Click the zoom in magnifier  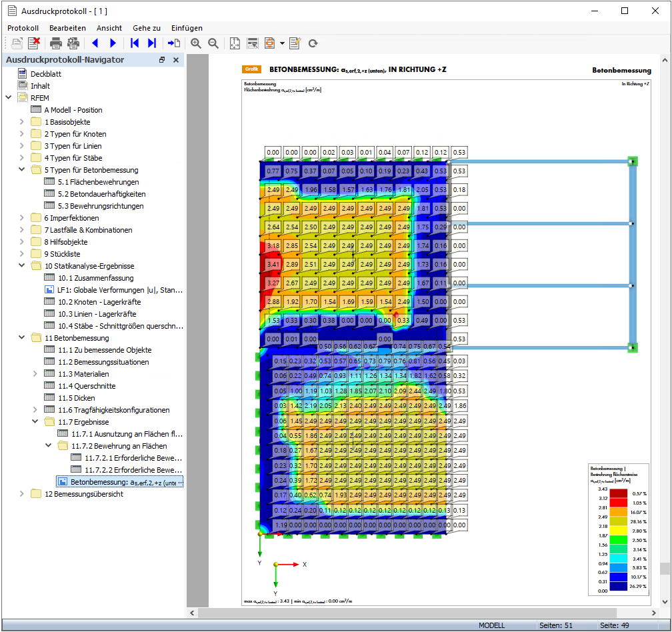pyautogui.click(x=196, y=43)
